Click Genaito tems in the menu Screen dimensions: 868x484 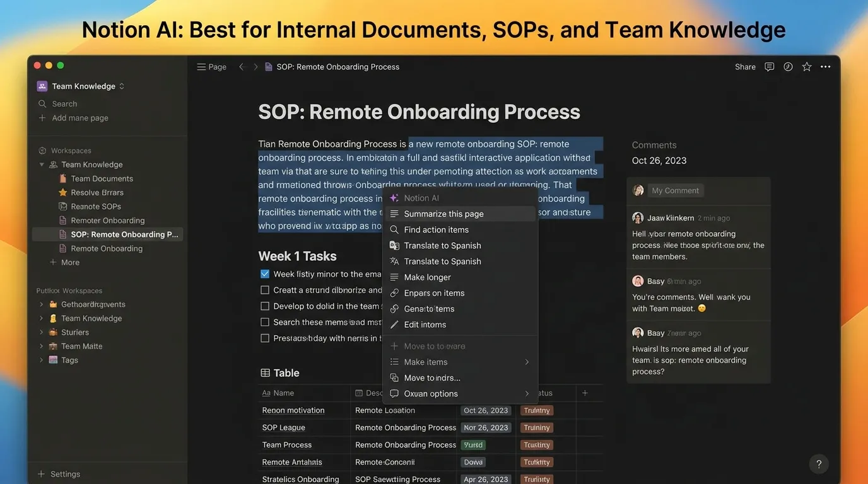[x=460, y=309]
